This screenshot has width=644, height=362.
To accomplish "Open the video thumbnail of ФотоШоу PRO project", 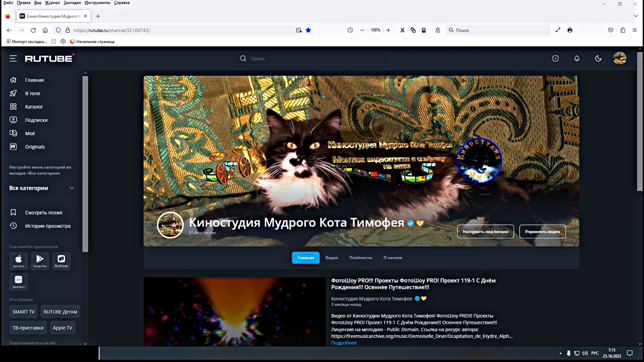I will (234, 311).
